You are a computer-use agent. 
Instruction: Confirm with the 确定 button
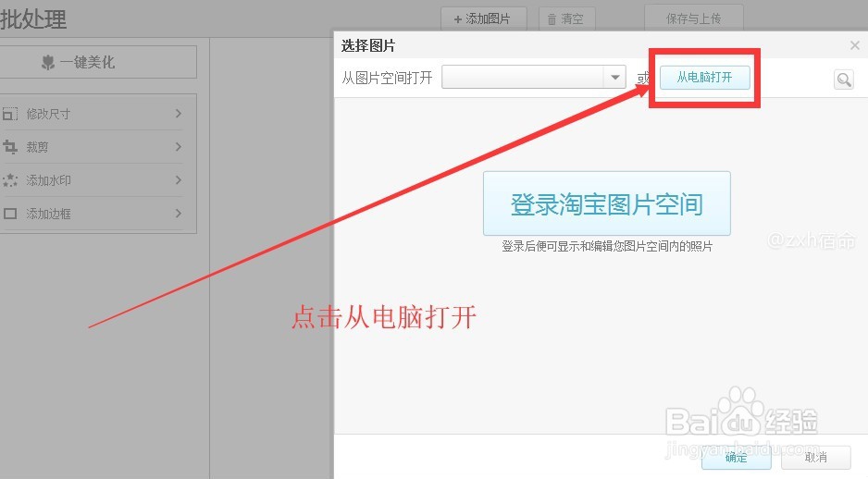tap(737, 458)
